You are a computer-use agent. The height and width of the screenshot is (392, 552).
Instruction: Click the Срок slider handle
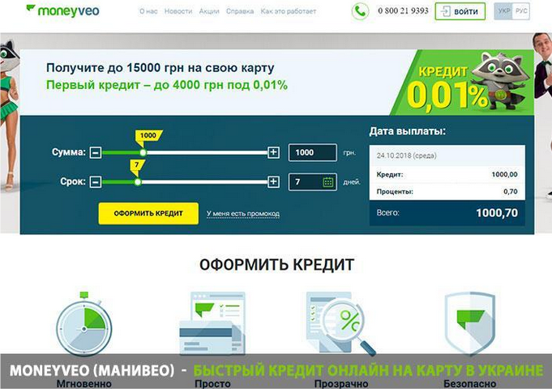(138, 182)
